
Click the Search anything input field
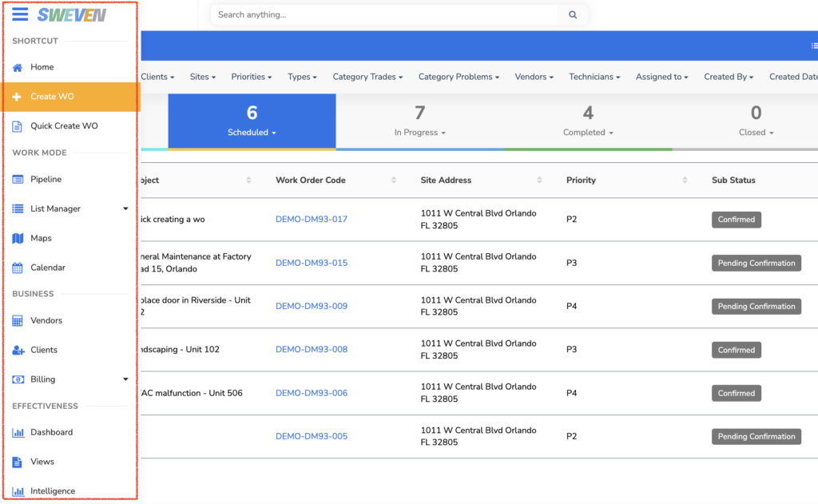coord(385,14)
